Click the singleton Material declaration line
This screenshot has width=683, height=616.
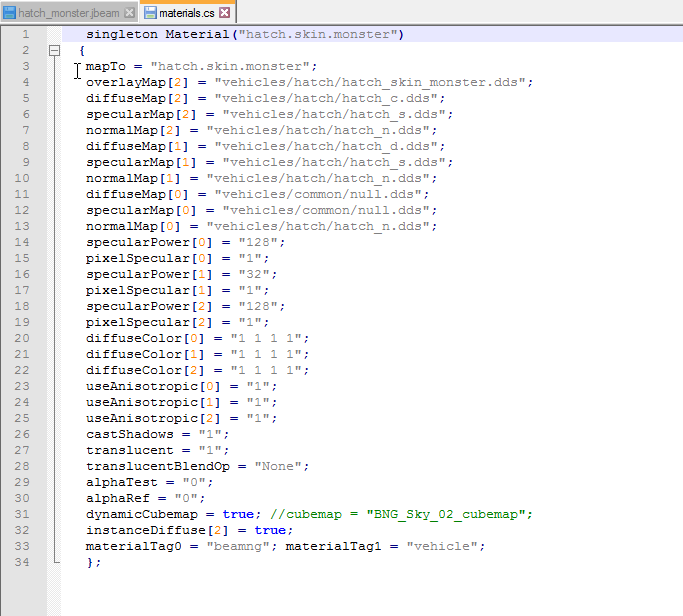pos(245,34)
